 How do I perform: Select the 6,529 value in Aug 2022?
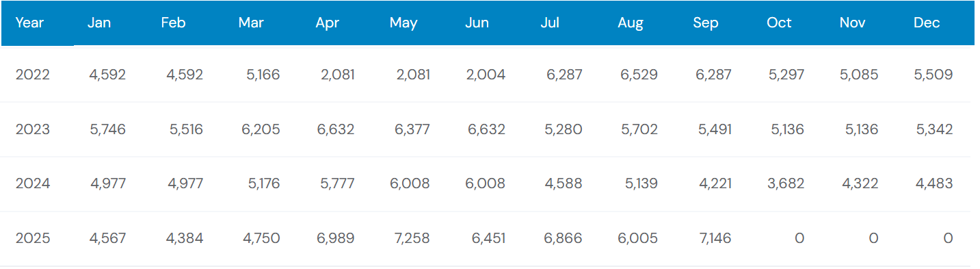point(639,75)
